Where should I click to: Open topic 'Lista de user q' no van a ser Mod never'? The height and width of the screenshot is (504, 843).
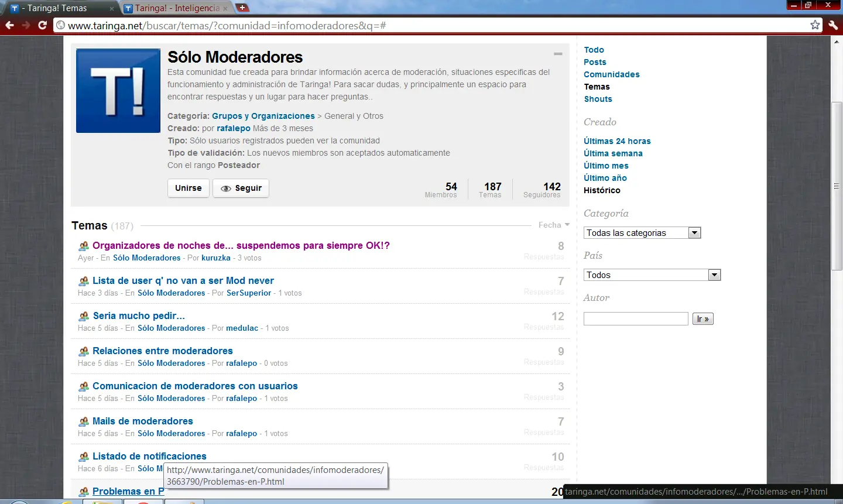pos(183,280)
